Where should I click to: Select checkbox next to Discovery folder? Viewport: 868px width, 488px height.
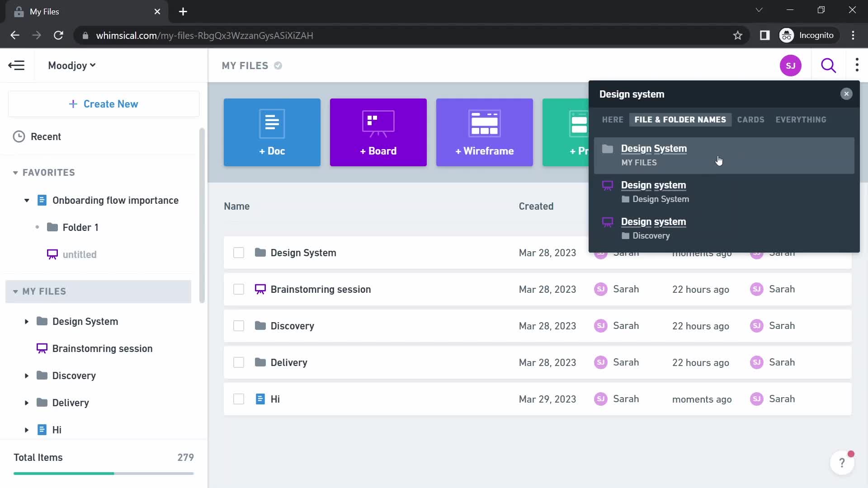[238, 326]
